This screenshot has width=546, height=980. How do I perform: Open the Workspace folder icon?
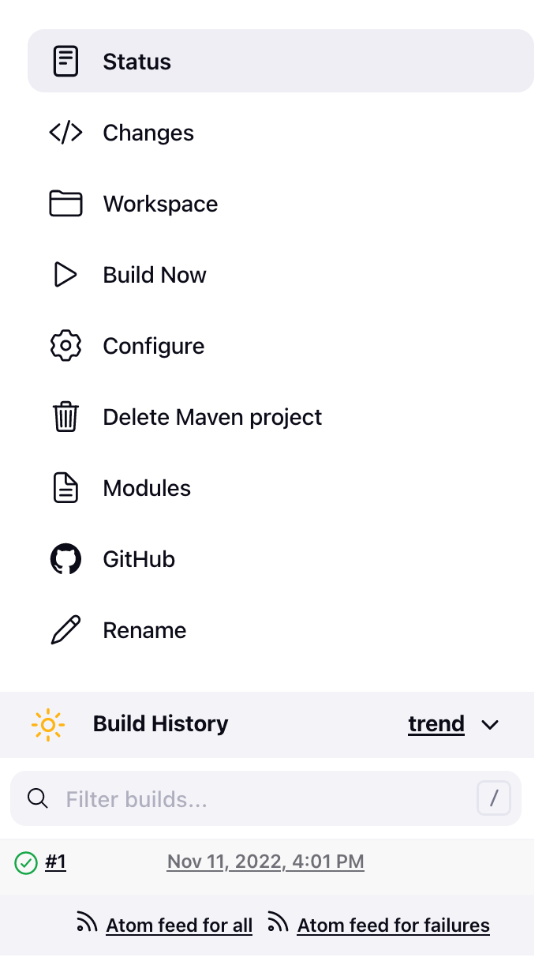click(65, 204)
